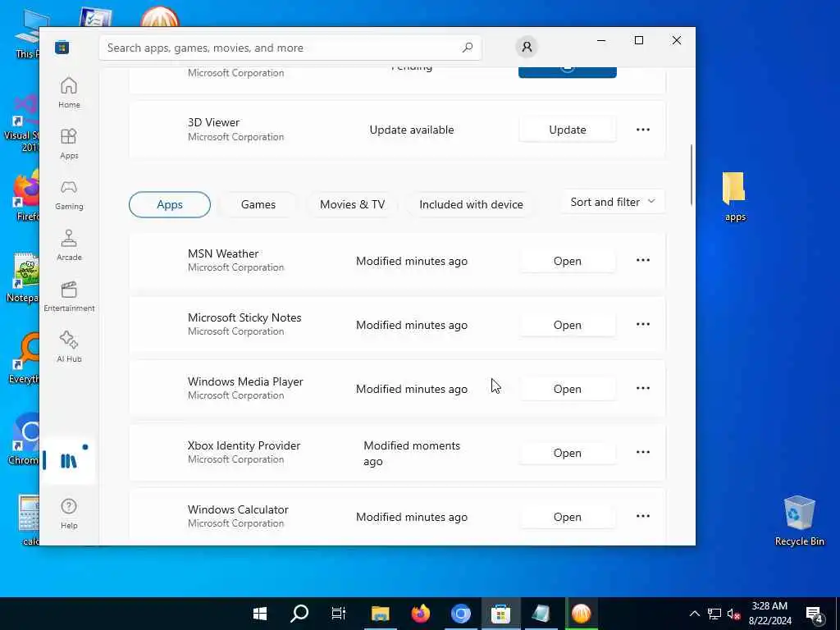Image resolution: width=840 pixels, height=630 pixels.
Task: Launch Chromium from the taskbar
Action: tap(461, 614)
